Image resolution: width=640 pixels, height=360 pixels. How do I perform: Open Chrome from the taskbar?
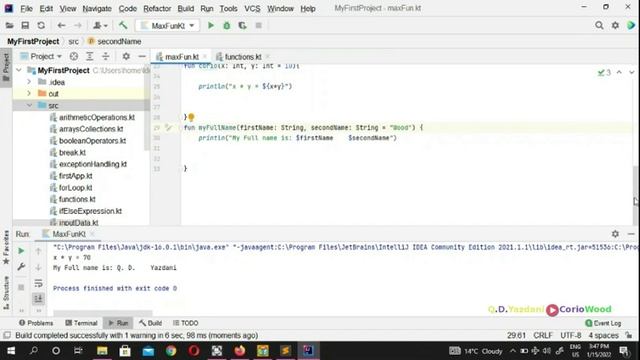(x=171, y=351)
